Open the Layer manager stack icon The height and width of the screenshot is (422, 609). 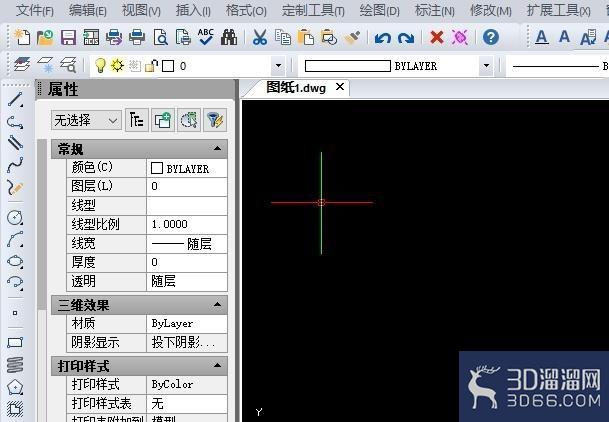click(x=22, y=64)
